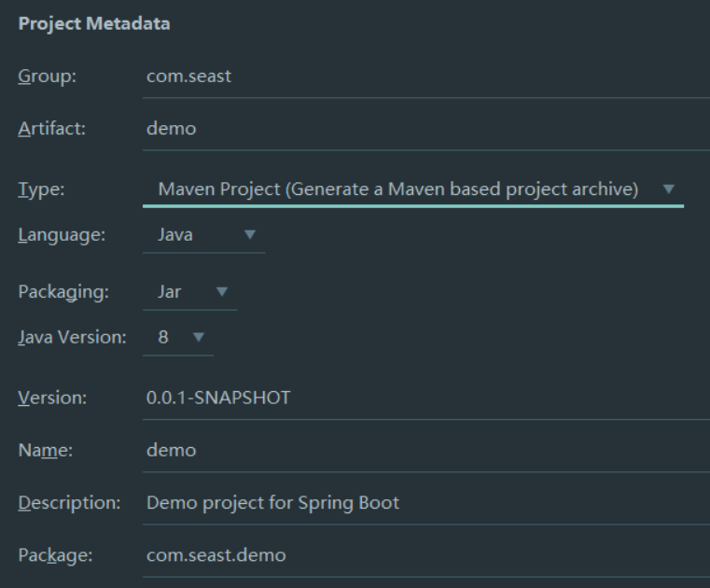Click the Project Metadata heading
This screenshot has height=588, width=710.
click(94, 24)
